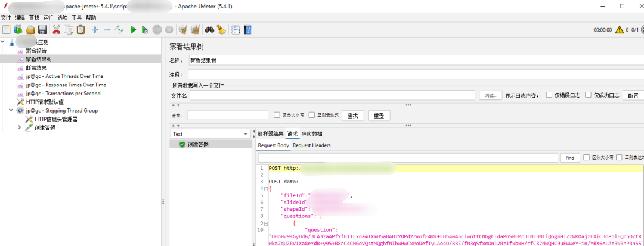
Task: Collapse all tree nodes with minus icon
Action: coord(107,30)
